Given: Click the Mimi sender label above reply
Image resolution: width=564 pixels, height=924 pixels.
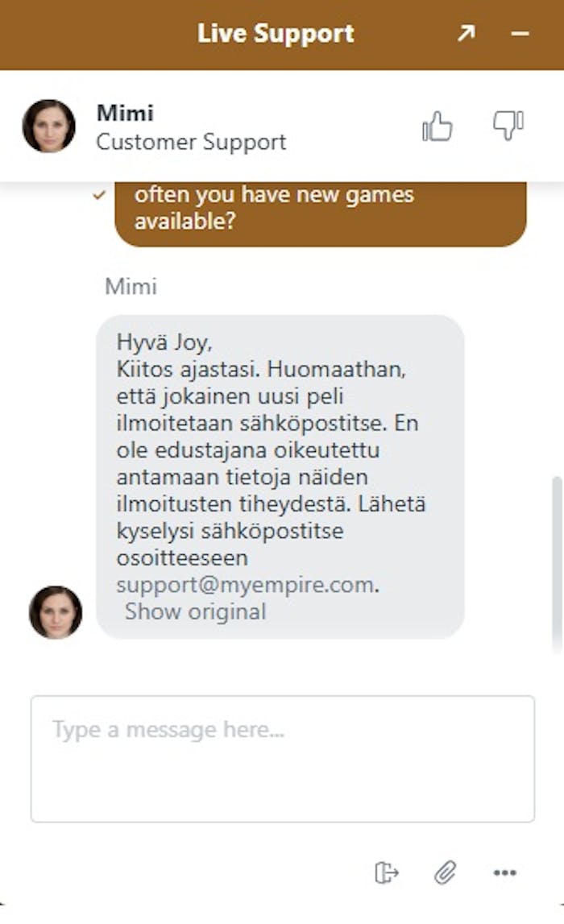Looking at the screenshot, I should point(131,287).
